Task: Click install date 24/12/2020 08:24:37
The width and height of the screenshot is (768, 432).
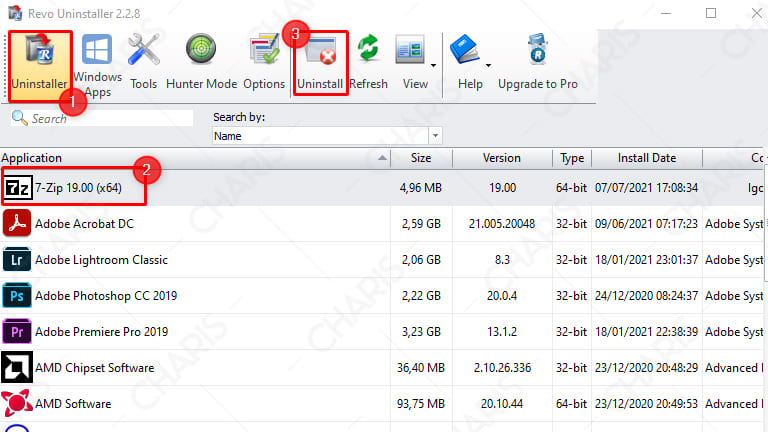Action: point(646,296)
